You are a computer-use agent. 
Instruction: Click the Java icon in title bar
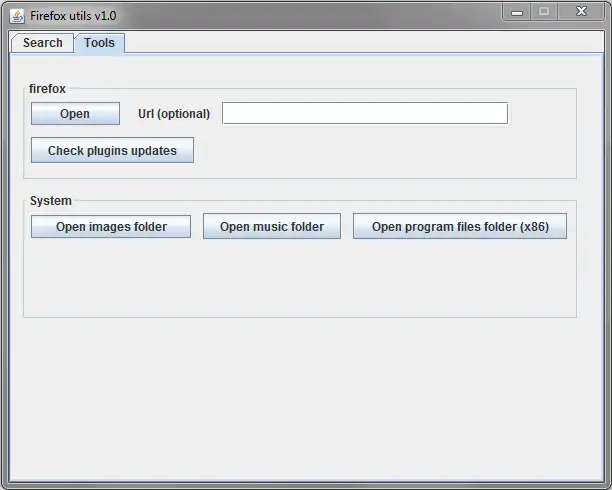17,16
